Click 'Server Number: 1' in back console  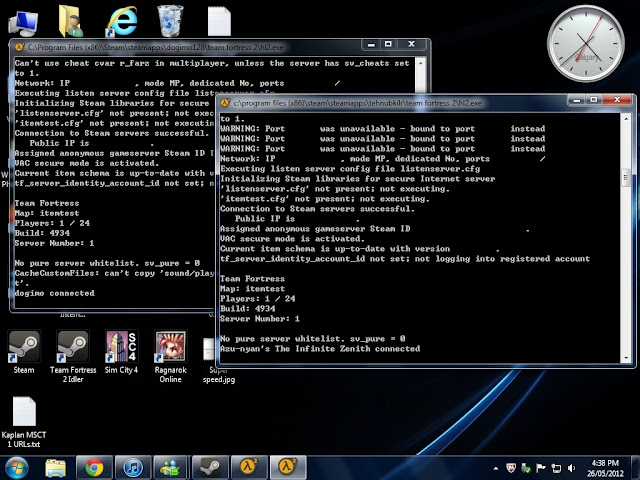coord(54,243)
